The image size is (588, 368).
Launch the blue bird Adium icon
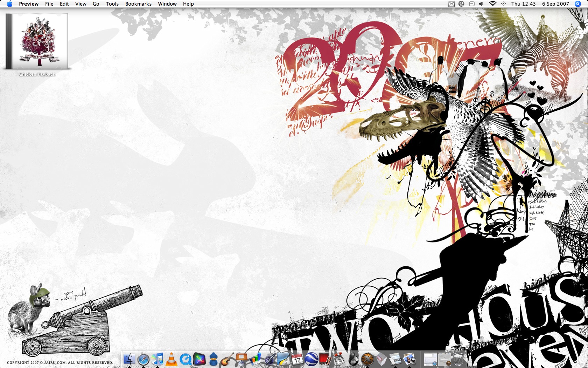click(x=213, y=359)
